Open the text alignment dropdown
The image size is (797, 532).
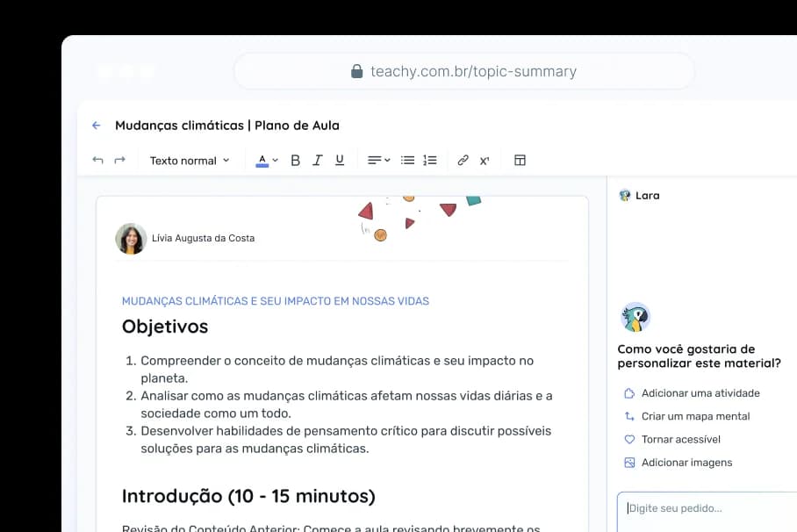coord(378,160)
